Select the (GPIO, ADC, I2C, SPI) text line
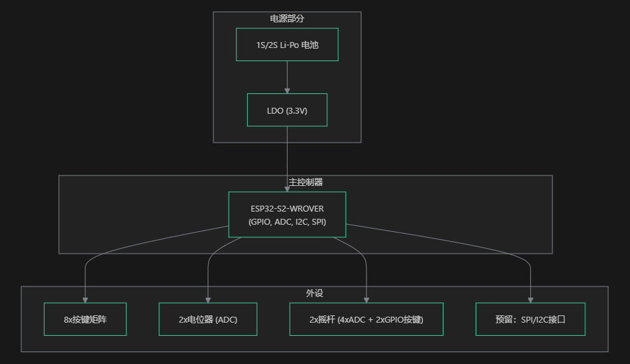The image size is (630, 364). click(x=287, y=222)
